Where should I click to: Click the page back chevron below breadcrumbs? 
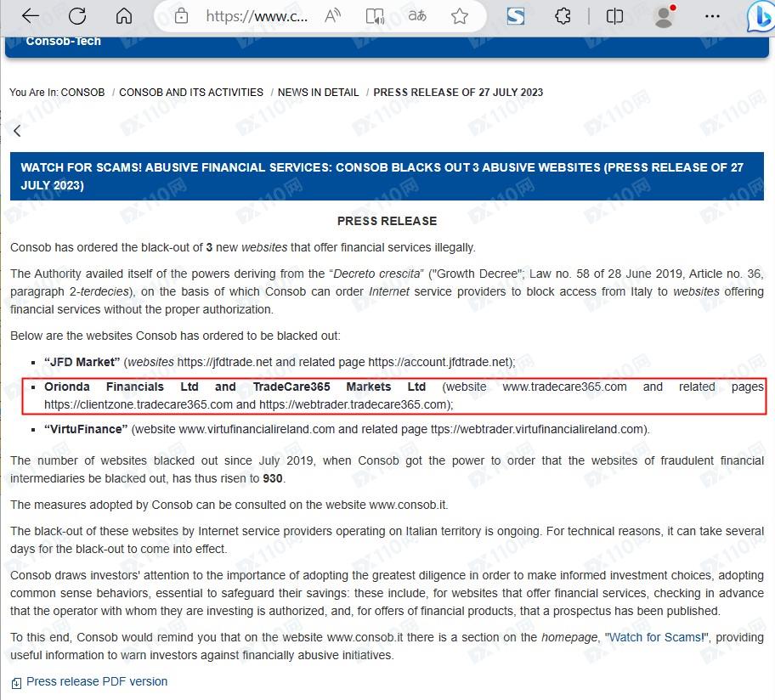pos(17,131)
